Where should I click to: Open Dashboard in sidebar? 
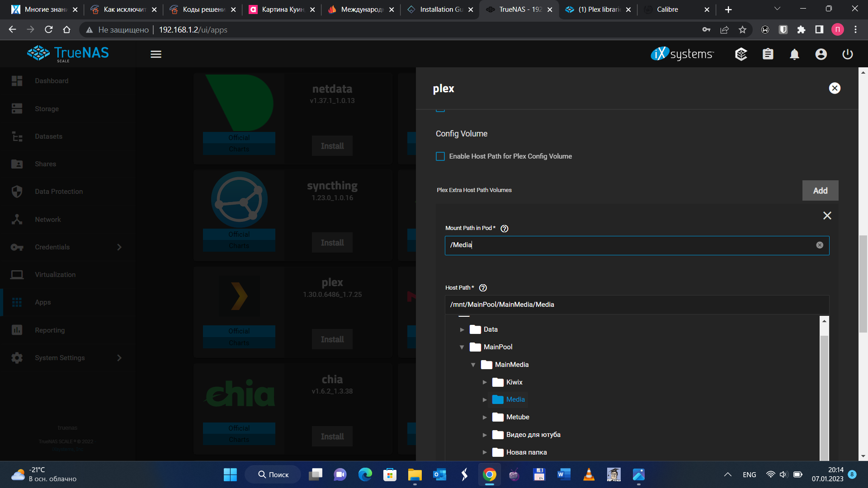click(x=68, y=81)
